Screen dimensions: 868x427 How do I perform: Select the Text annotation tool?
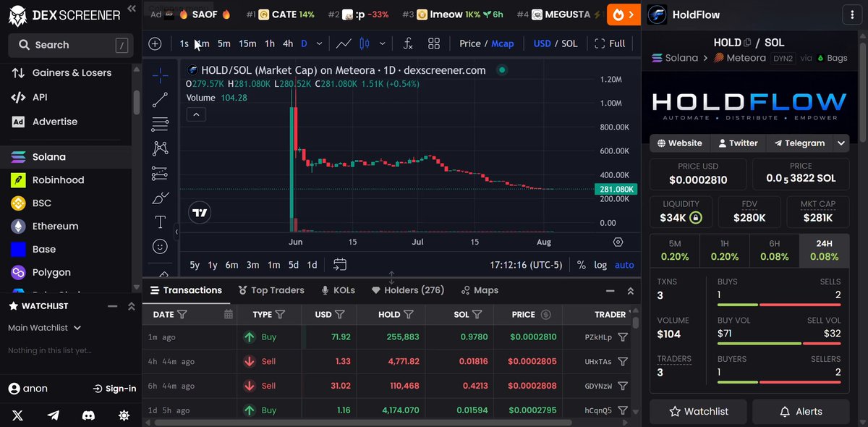pyautogui.click(x=160, y=222)
